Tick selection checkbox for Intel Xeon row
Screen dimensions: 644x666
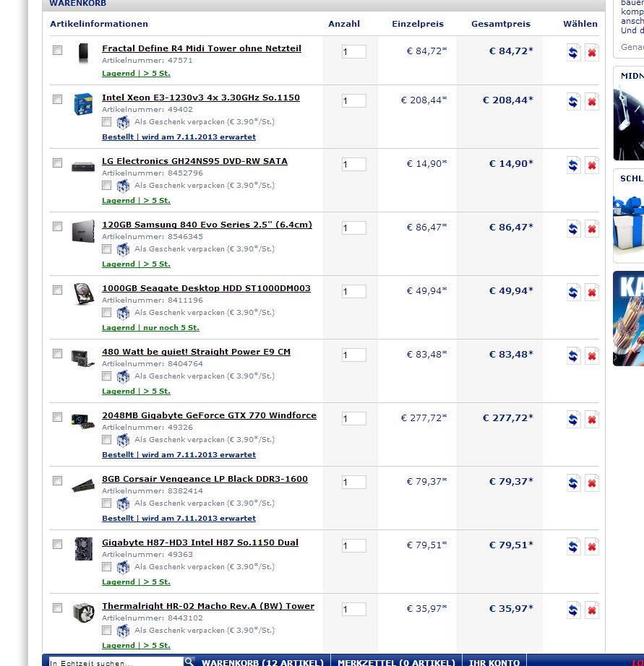coord(57,100)
